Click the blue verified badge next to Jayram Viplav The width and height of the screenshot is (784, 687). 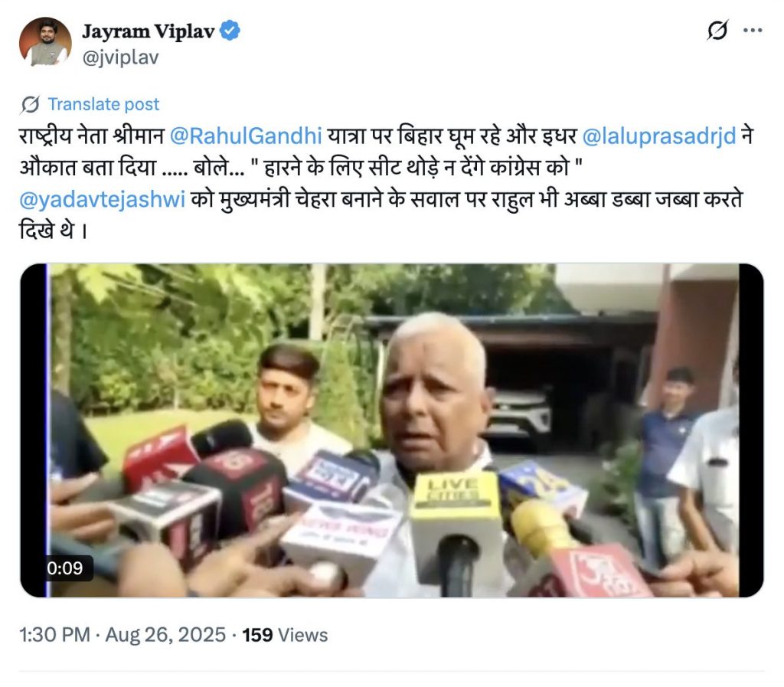(230, 31)
